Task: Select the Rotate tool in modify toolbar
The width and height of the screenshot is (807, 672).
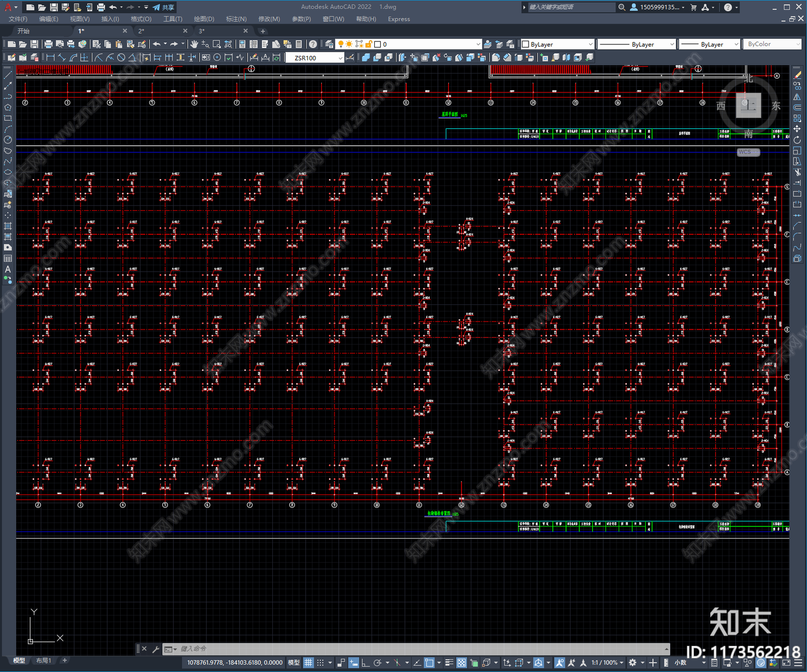Action: tap(797, 140)
